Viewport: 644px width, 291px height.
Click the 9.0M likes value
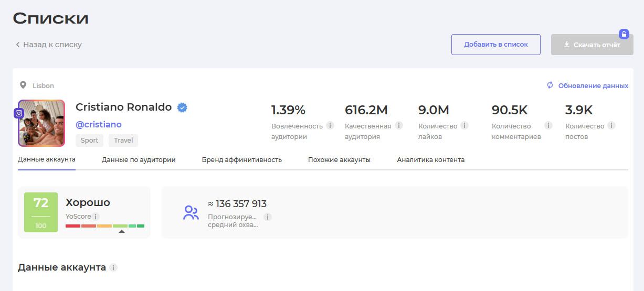[434, 110]
